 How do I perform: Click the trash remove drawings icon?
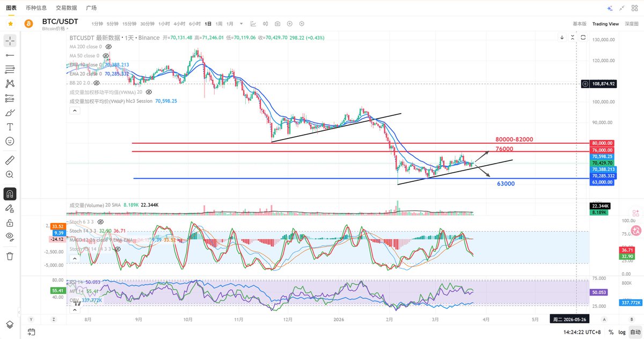(10, 256)
